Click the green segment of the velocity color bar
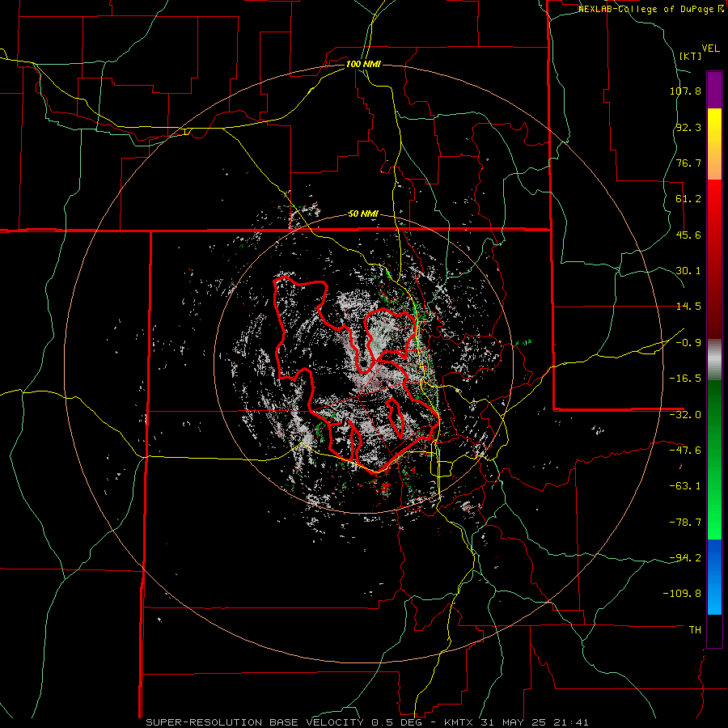 tap(714, 459)
